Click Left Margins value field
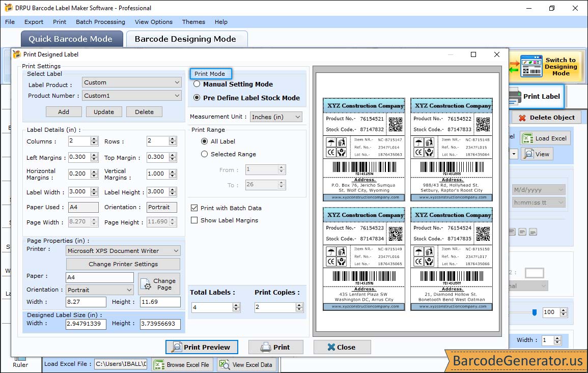The image size is (588, 373). point(80,157)
